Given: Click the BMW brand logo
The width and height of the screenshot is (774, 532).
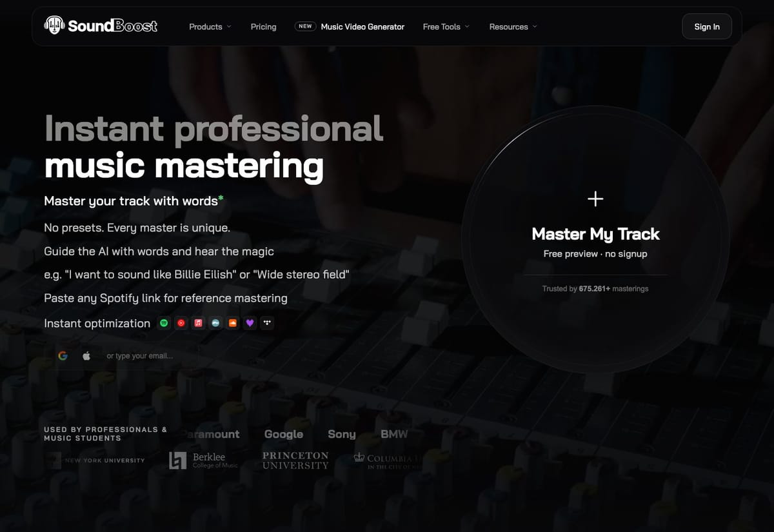Looking at the screenshot, I should pyautogui.click(x=394, y=434).
